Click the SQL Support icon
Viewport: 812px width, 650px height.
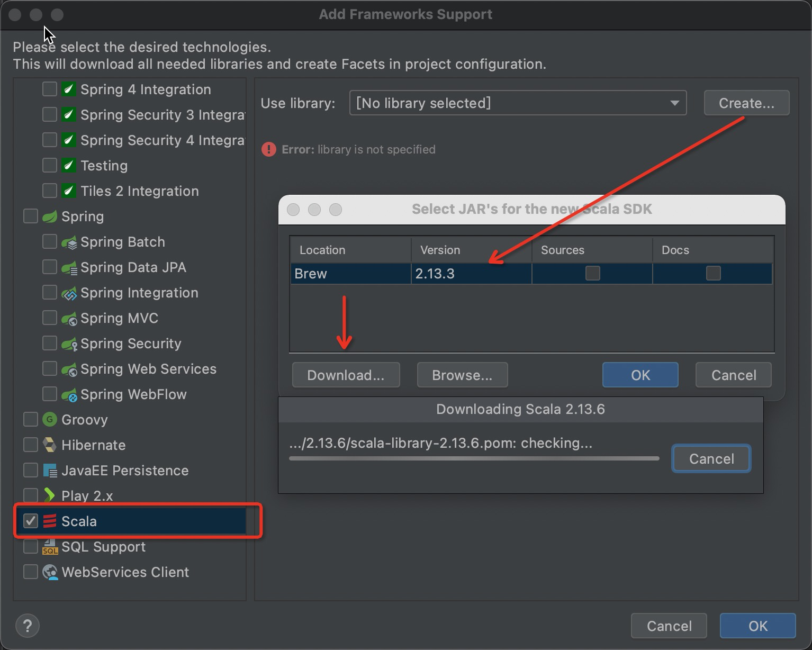coord(49,547)
